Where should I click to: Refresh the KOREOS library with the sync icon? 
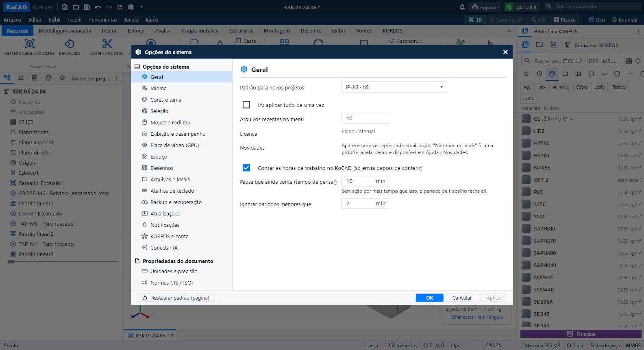(x=638, y=61)
